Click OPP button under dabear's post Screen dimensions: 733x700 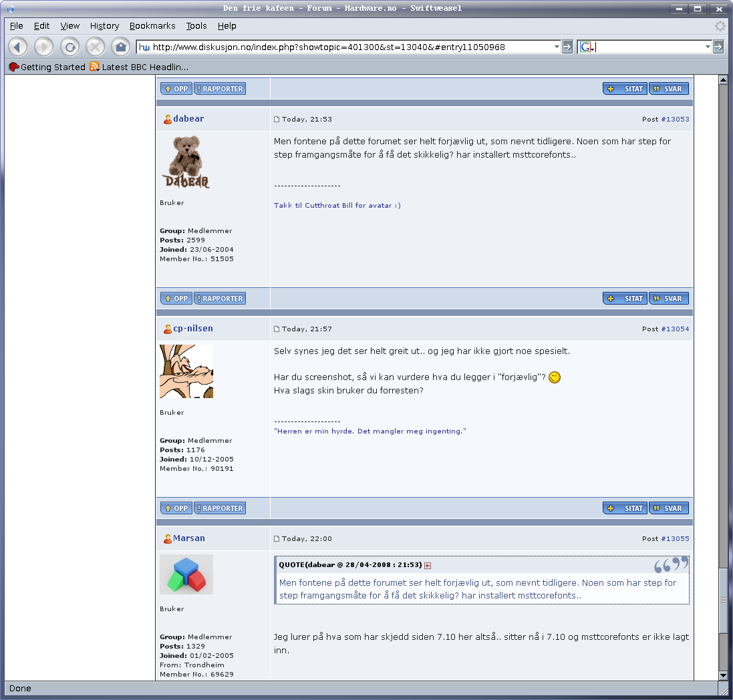tap(176, 299)
